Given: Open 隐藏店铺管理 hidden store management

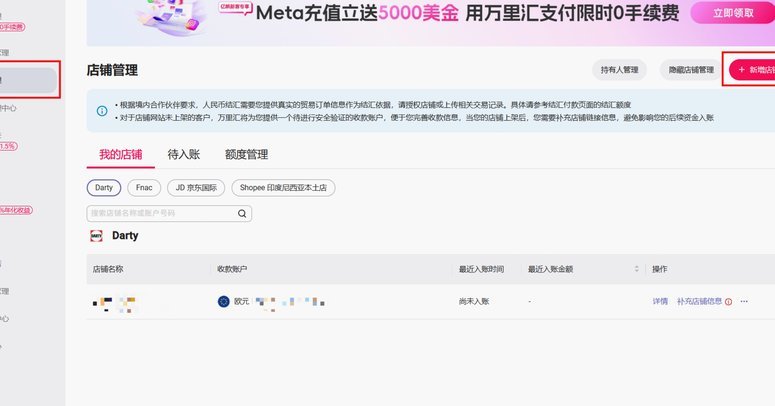Looking at the screenshot, I should (x=691, y=70).
